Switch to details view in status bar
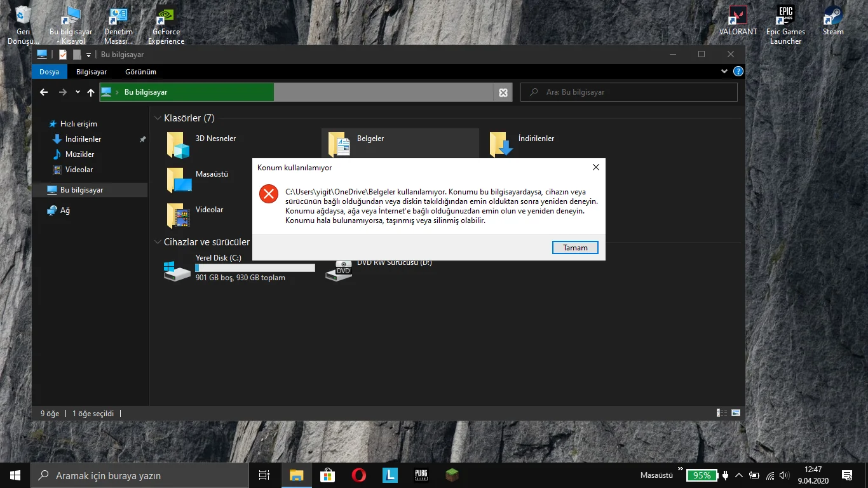The width and height of the screenshot is (868, 488). pyautogui.click(x=722, y=413)
